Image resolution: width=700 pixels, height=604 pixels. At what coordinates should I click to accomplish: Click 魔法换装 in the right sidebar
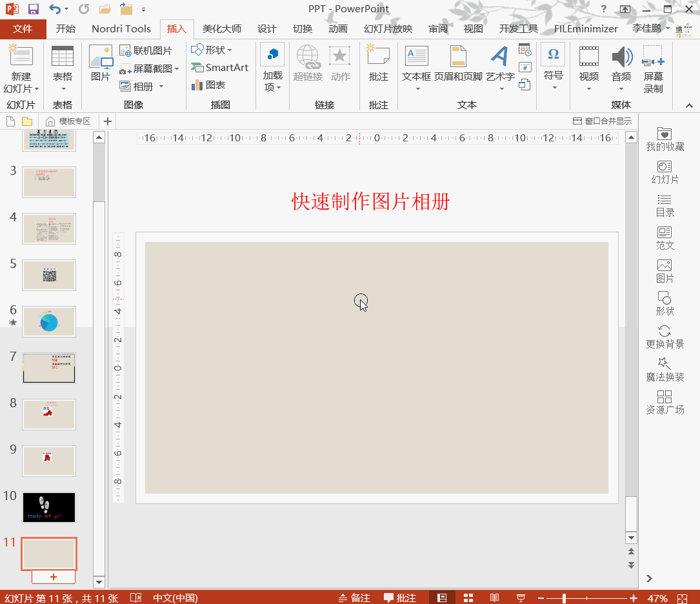pos(665,369)
